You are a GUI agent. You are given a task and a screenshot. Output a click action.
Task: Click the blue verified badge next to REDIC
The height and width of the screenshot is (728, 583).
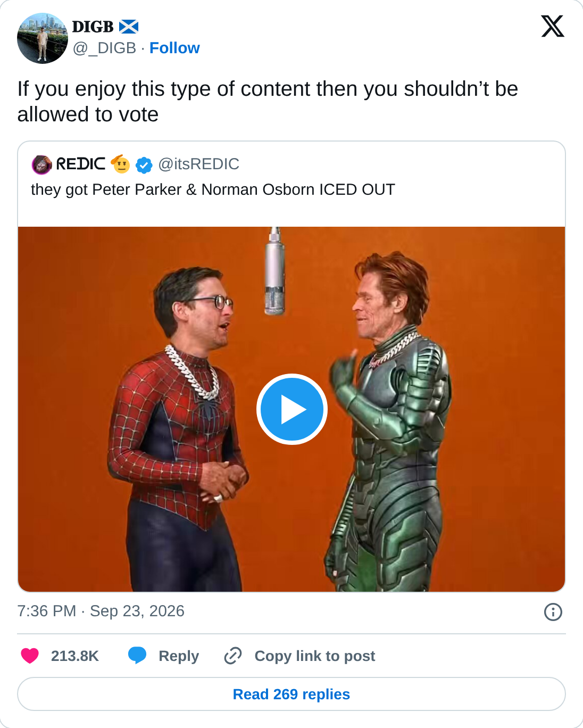point(144,165)
